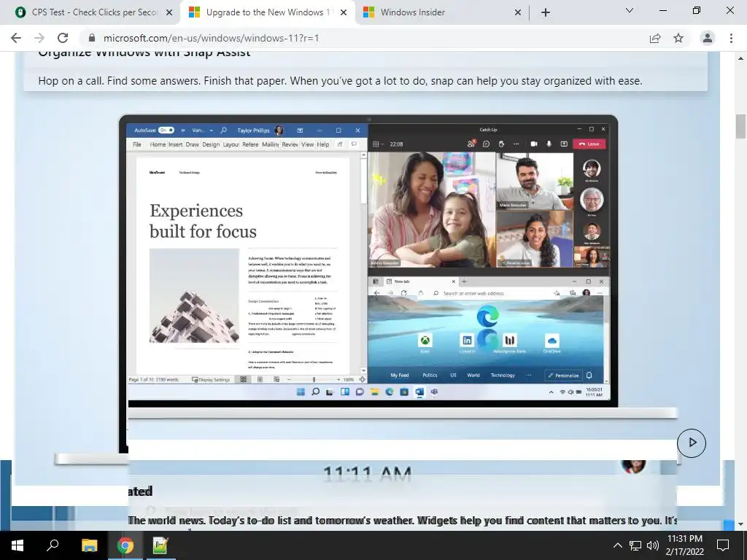
Task: Open the Chrome profile menu
Action: pyautogui.click(x=708, y=38)
